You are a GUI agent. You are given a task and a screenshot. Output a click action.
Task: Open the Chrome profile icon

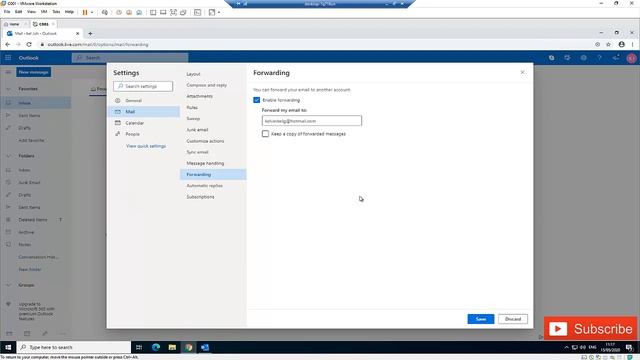621,44
